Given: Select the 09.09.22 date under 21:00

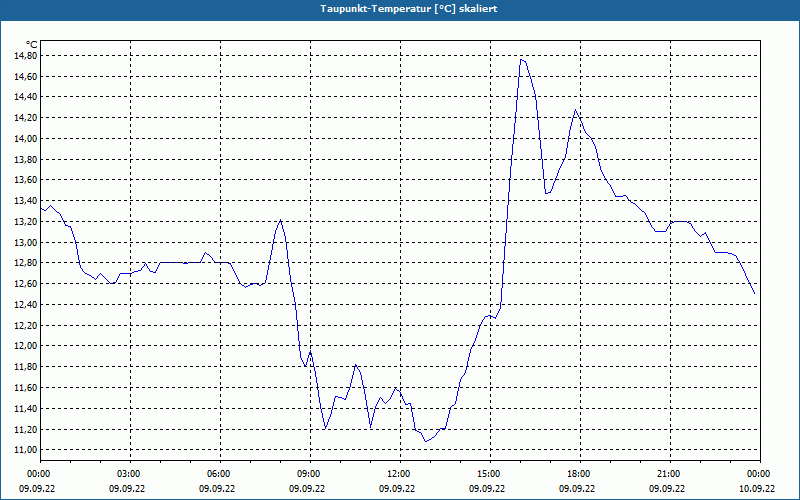Looking at the screenshot, I should pos(667,488).
